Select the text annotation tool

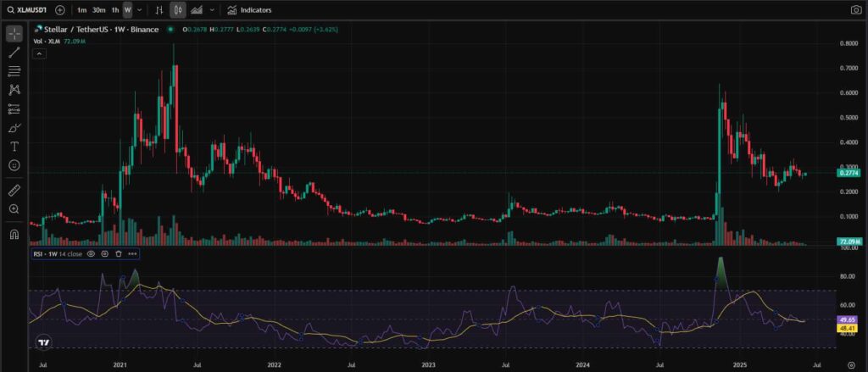pyautogui.click(x=14, y=147)
